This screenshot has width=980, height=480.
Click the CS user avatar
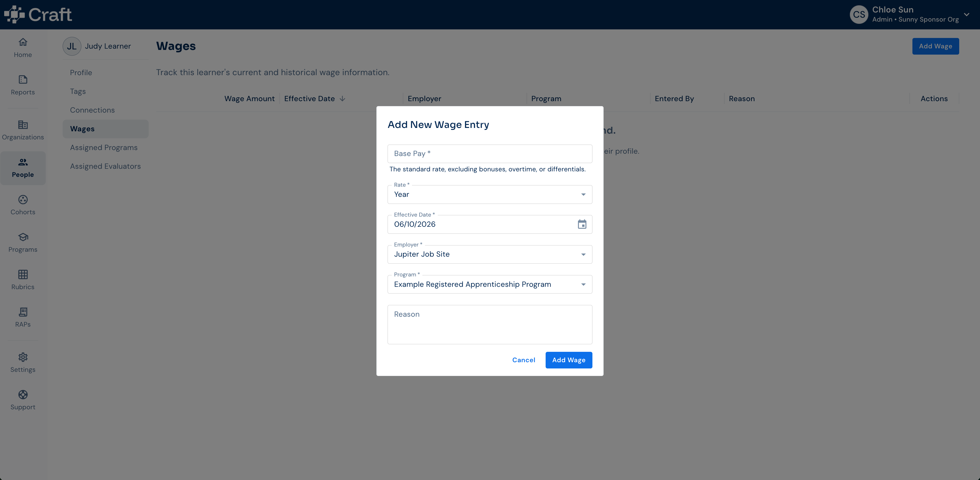point(859,15)
